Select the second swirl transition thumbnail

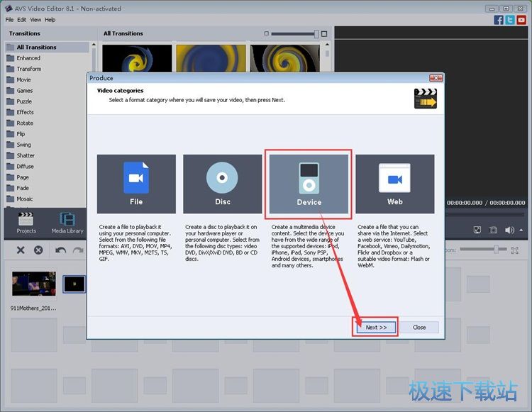pyautogui.click(x=211, y=58)
